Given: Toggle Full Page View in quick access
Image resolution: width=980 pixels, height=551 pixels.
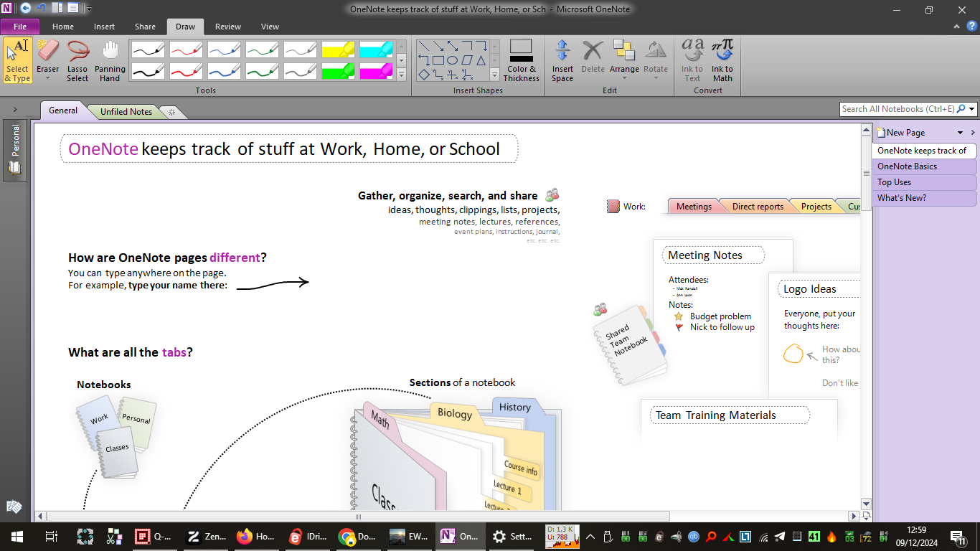Looking at the screenshot, I should (x=72, y=9).
